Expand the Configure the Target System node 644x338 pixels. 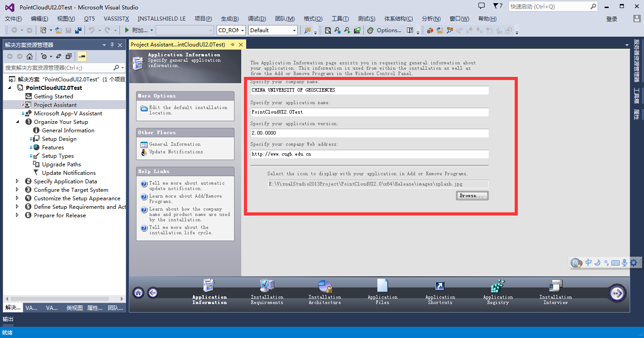coord(17,190)
